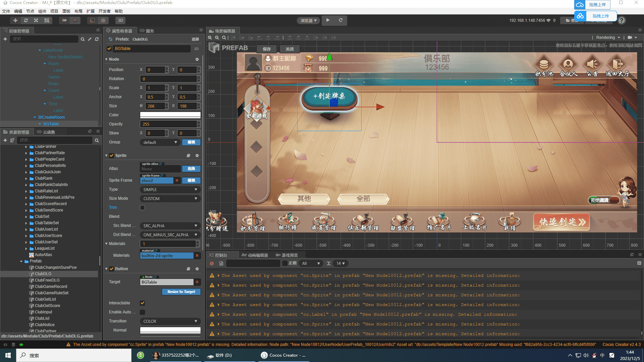Open the Size Mode dropdown selector
This screenshot has height=362, width=644.
click(169, 198)
